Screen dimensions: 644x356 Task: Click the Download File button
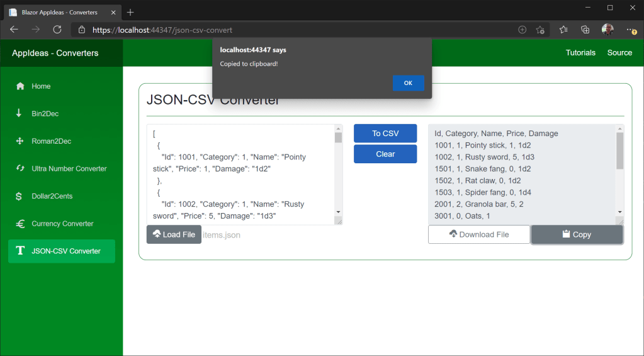(478, 234)
